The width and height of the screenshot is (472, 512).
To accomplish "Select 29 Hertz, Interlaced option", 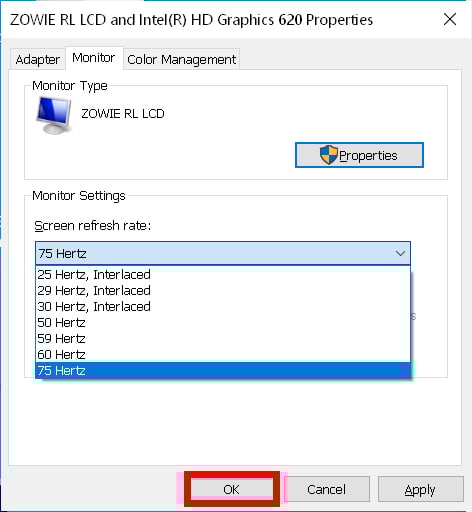I will pyautogui.click(x=223, y=291).
